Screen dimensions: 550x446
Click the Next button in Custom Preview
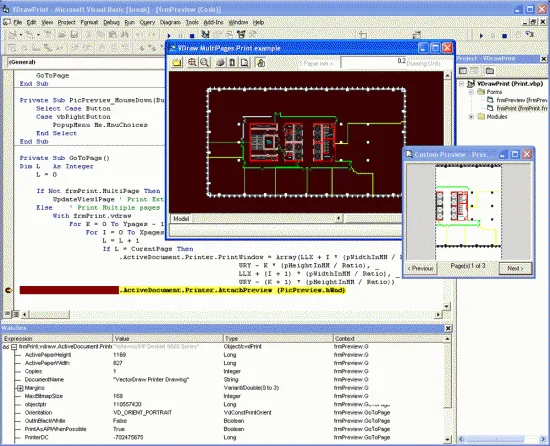(515, 268)
